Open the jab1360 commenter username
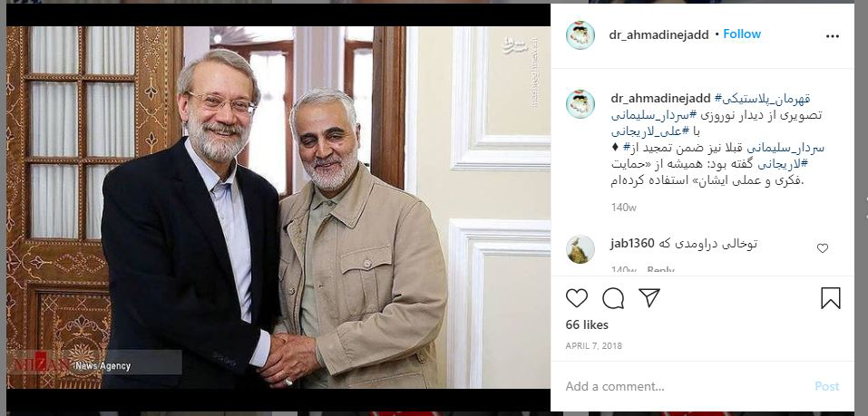The height and width of the screenshot is (416, 868). [x=632, y=244]
